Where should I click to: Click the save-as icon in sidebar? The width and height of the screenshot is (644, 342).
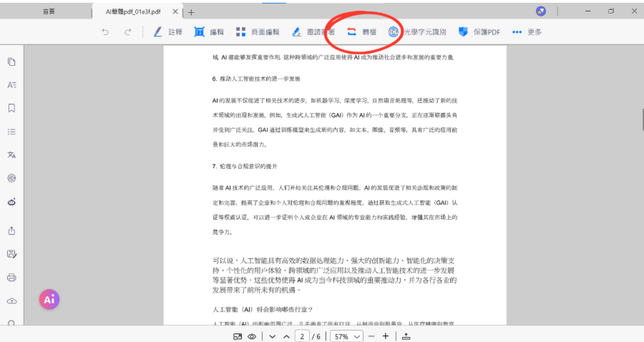[x=11, y=254]
